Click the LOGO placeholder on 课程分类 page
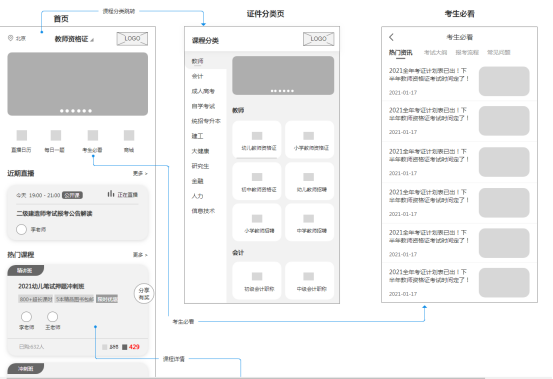Screen dimensions: 553x379 [x=318, y=39]
